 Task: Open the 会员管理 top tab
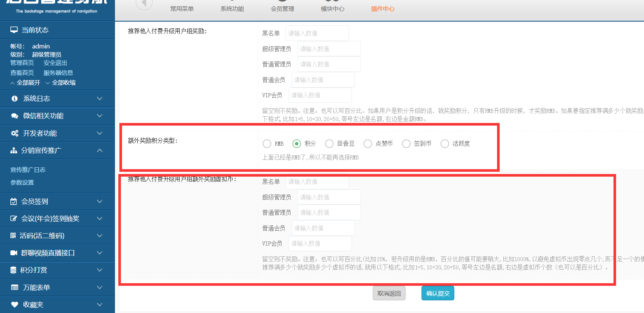tap(282, 9)
